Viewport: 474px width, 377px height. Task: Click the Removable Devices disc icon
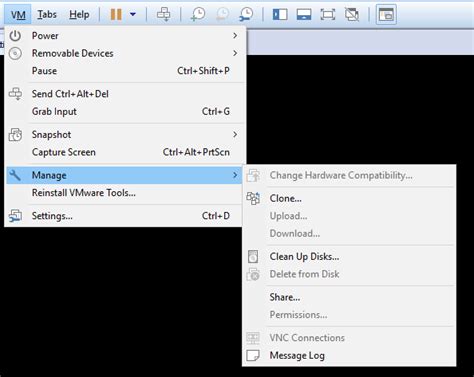15,53
